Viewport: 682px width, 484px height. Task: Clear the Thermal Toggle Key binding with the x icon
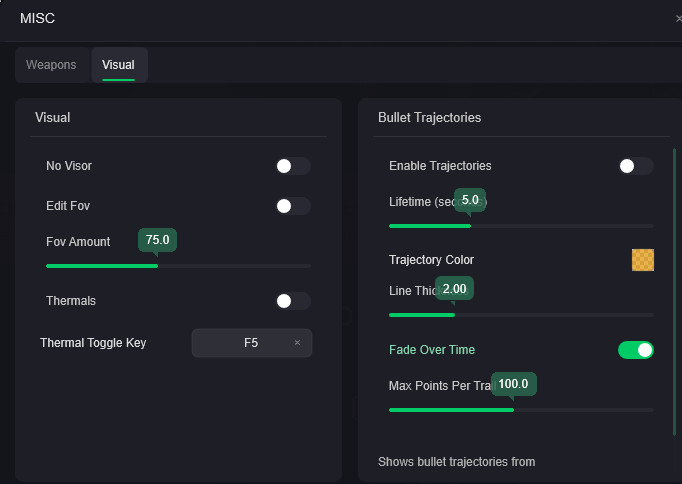coord(297,343)
